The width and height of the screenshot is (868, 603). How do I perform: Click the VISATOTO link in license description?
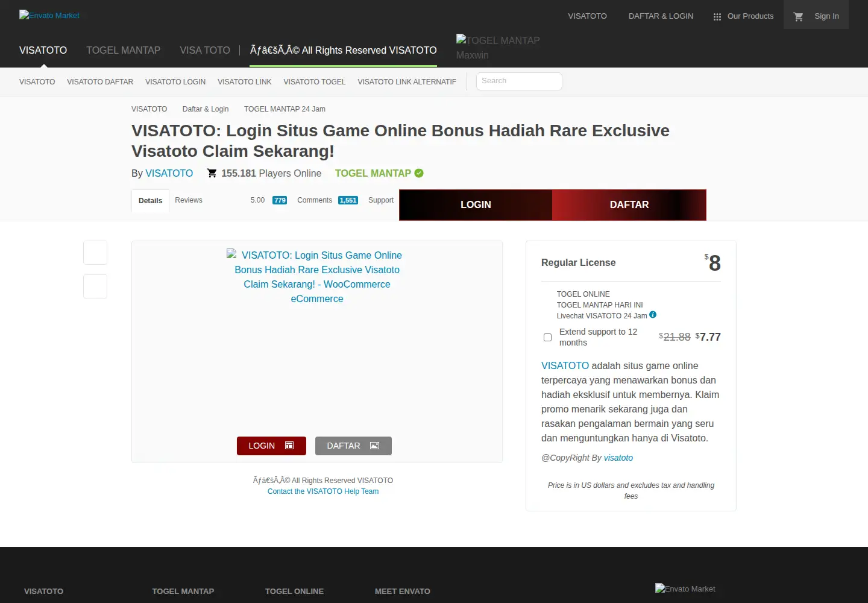pos(565,365)
